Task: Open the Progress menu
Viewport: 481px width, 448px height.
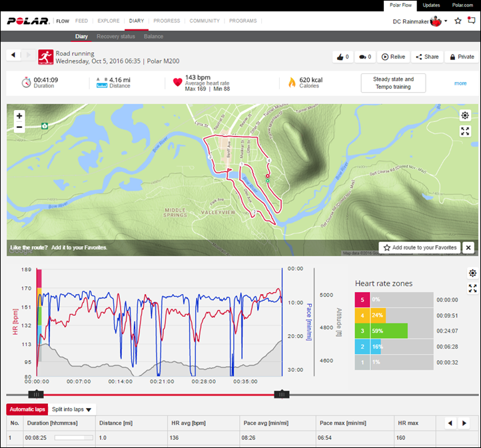Action: [167, 21]
